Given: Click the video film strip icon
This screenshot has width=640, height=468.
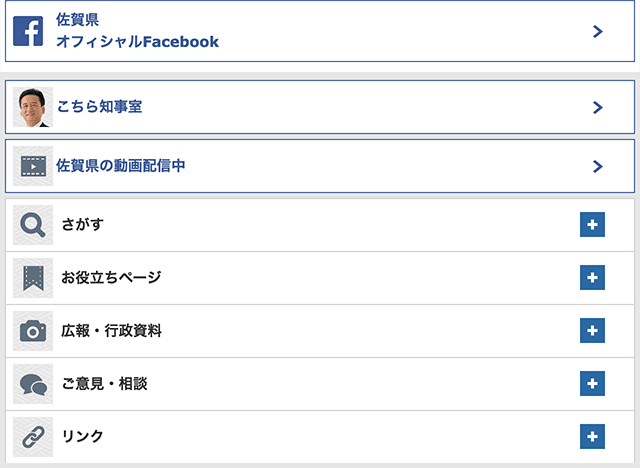Looking at the screenshot, I should (x=33, y=166).
